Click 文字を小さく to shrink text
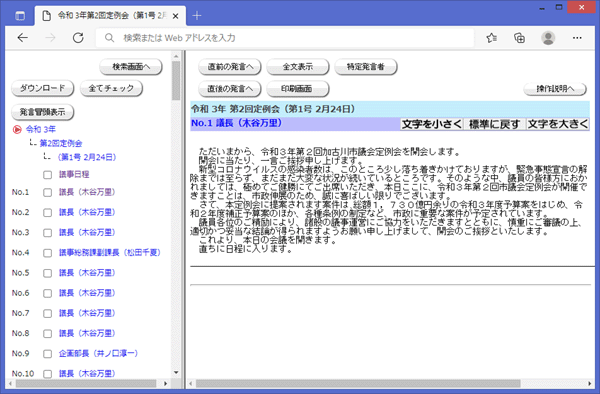This screenshot has width=600, height=394. click(x=432, y=124)
